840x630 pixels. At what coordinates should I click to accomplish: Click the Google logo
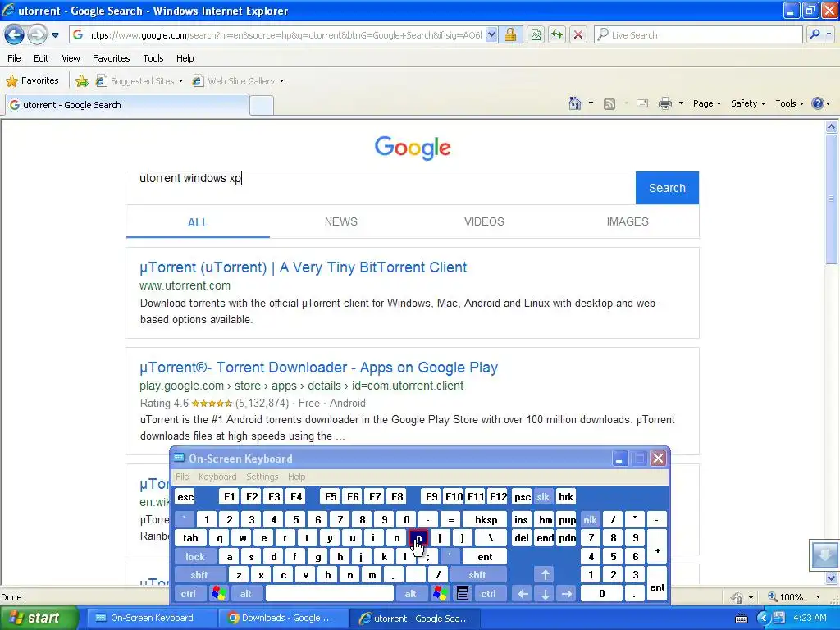tap(413, 148)
